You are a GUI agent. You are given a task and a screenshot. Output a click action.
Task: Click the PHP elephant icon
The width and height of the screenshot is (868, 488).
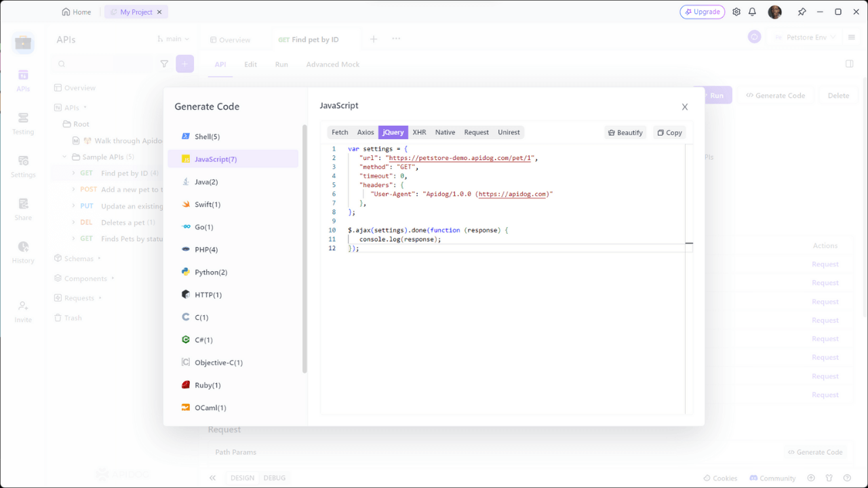tap(186, 249)
